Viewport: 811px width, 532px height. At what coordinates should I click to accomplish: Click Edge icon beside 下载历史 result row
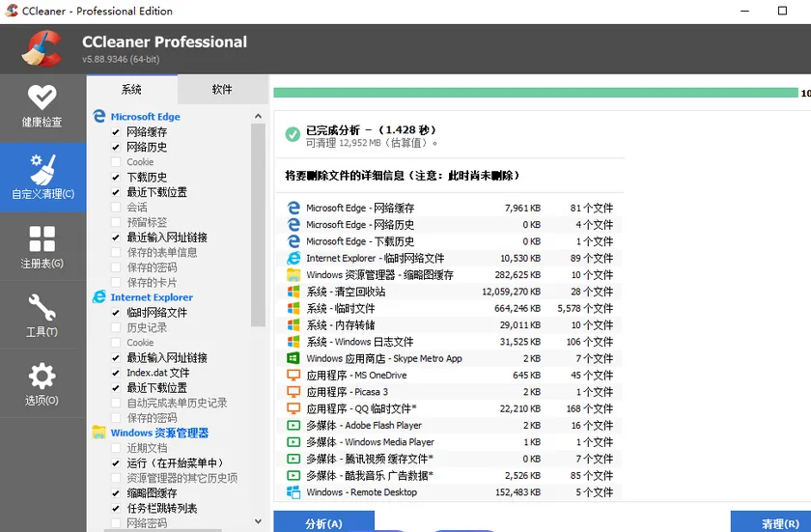[294, 241]
